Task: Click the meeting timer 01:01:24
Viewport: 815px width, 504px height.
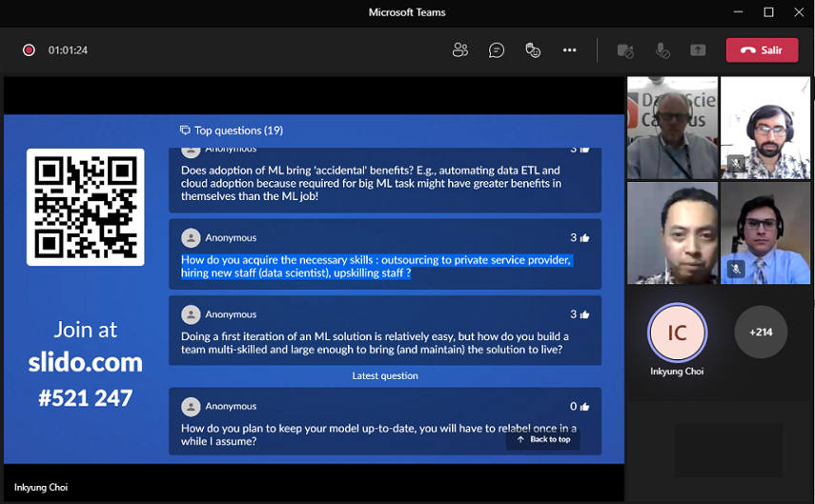Action: click(x=68, y=50)
